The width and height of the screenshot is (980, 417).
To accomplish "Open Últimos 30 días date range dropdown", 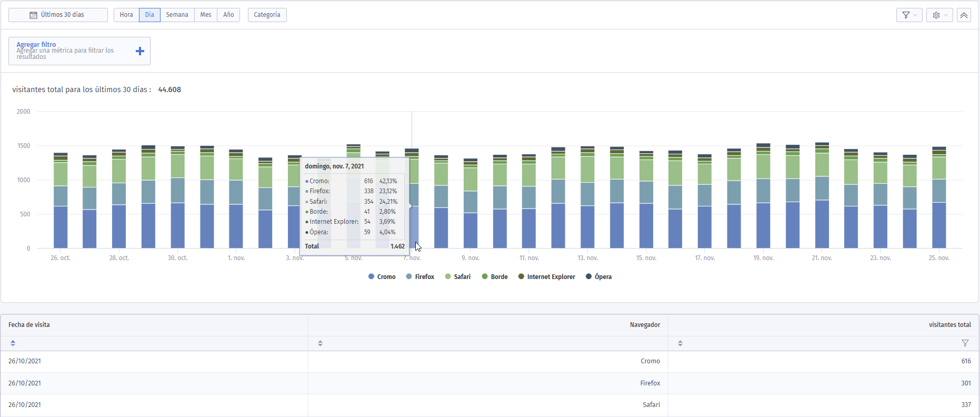I will pos(58,15).
